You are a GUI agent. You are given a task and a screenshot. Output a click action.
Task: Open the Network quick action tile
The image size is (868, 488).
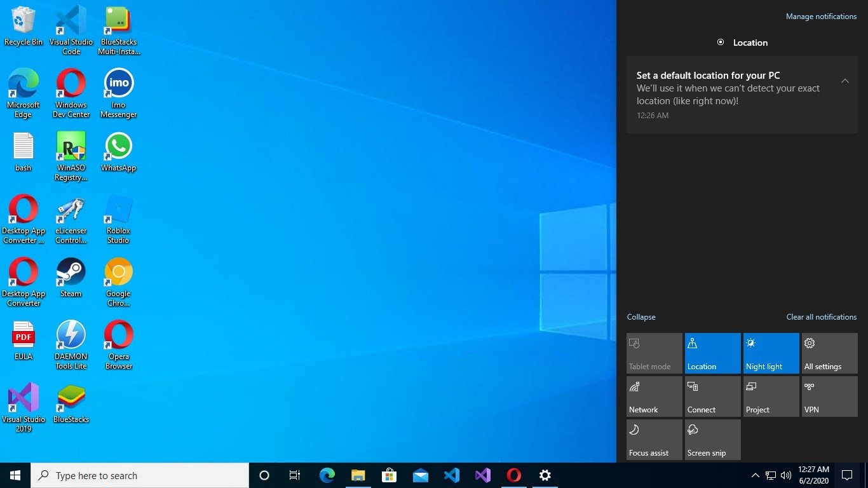654,396
